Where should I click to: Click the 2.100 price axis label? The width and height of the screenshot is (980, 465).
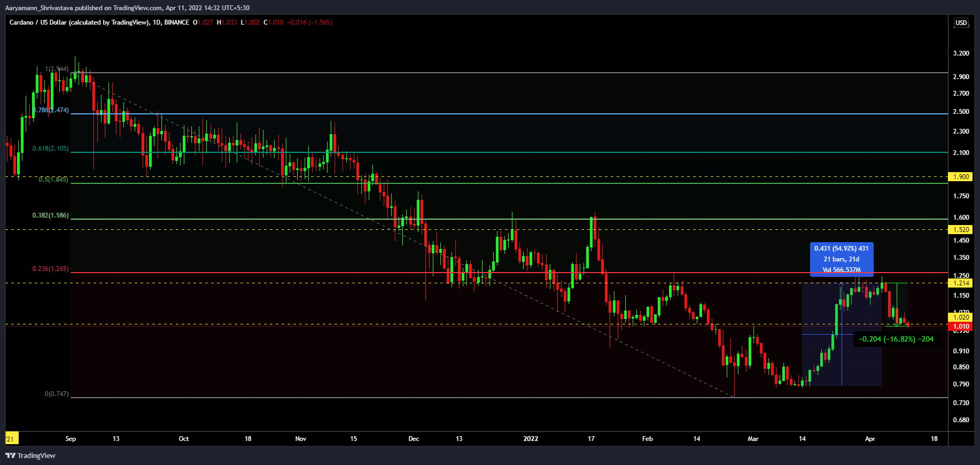[961, 153]
